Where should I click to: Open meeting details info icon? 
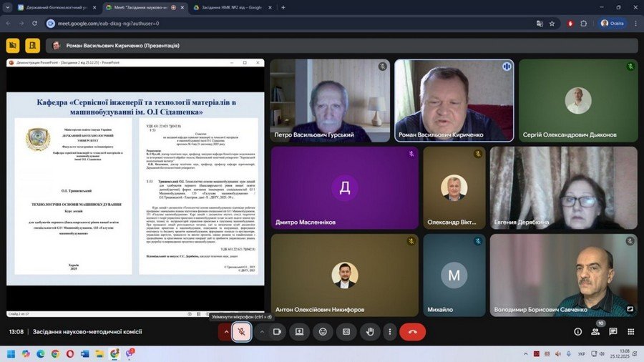tap(578, 332)
